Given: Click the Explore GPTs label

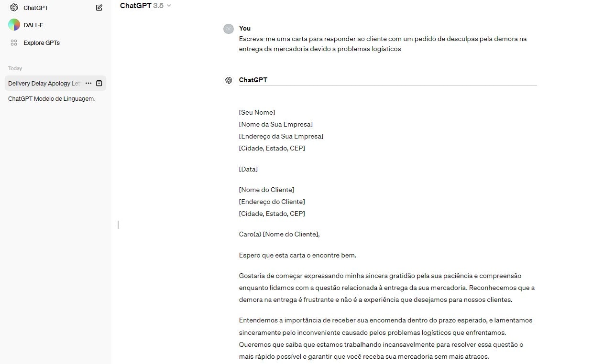Looking at the screenshot, I should [x=42, y=43].
